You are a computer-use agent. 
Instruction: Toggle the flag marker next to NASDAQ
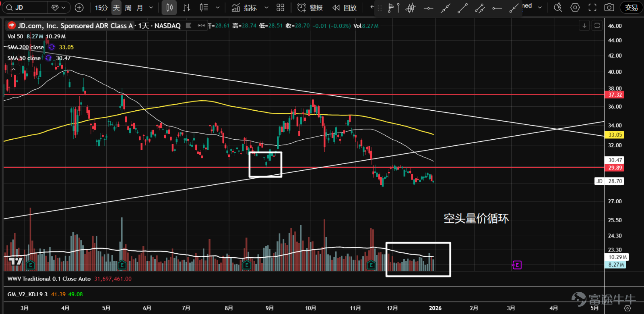tap(188, 26)
